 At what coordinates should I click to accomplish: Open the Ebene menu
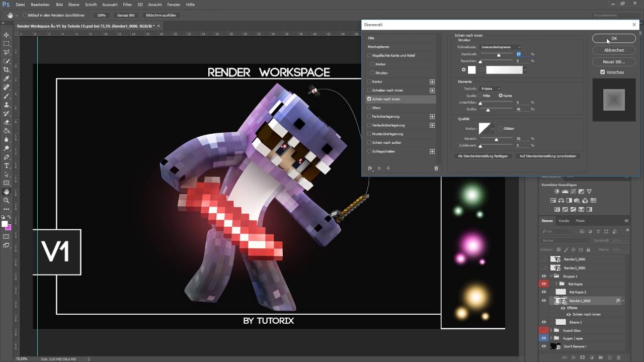coord(74,5)
